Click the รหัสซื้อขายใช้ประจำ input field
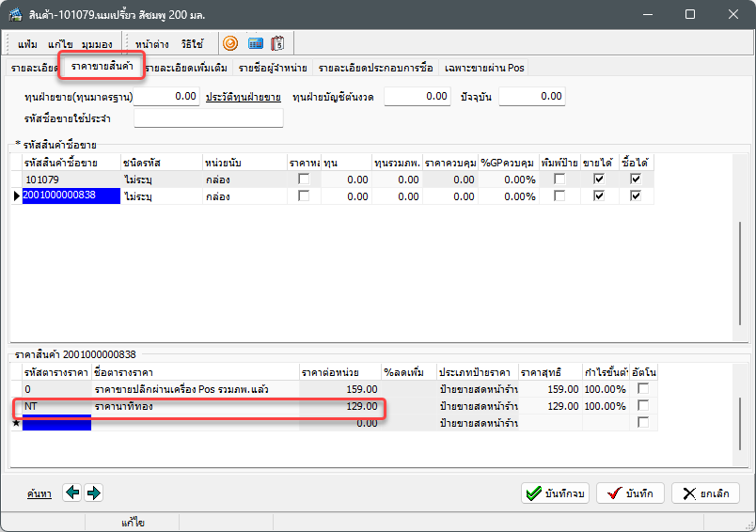This screenshot has height=532, width=756. pos(208,117)
